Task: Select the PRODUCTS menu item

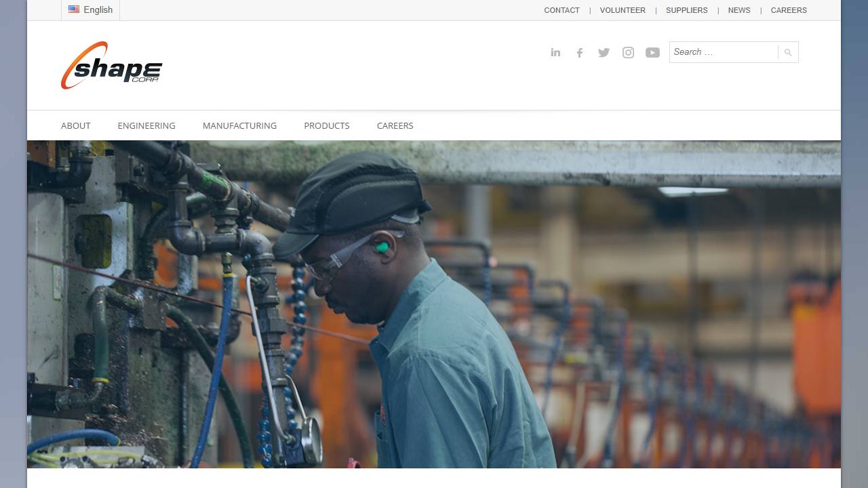Action: (x=326, y=125)
